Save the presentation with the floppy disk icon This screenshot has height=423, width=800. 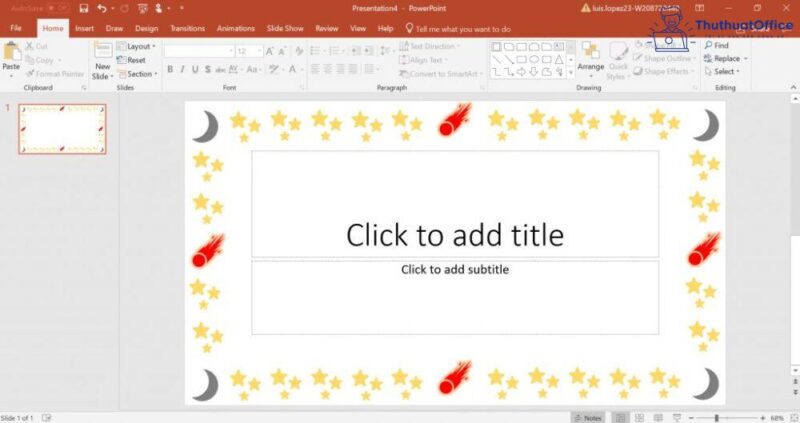[84, 8]
